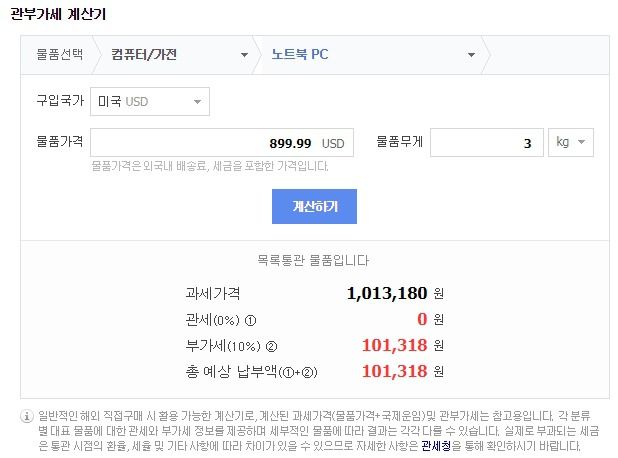Click the 관세(0%) ① label
The height and width of the screenshot is (458, 618).
coord(221,320)
